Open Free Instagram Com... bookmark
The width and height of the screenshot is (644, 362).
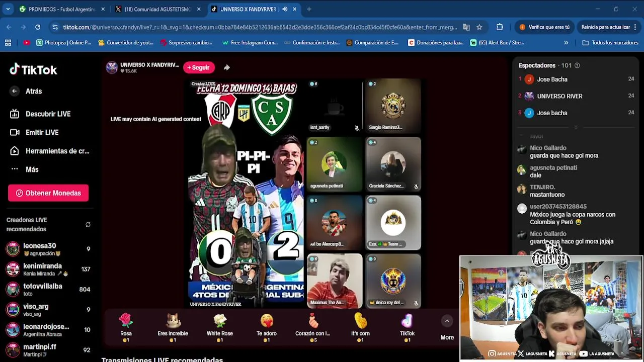250,43
